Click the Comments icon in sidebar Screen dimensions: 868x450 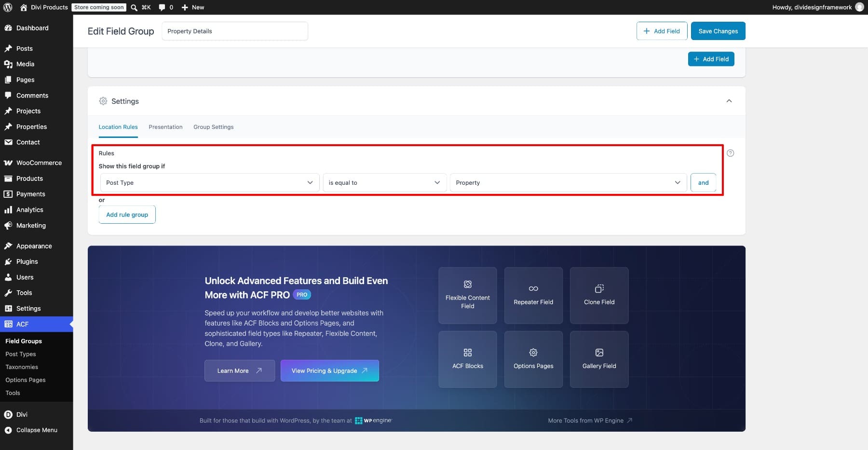pos(8,95)
